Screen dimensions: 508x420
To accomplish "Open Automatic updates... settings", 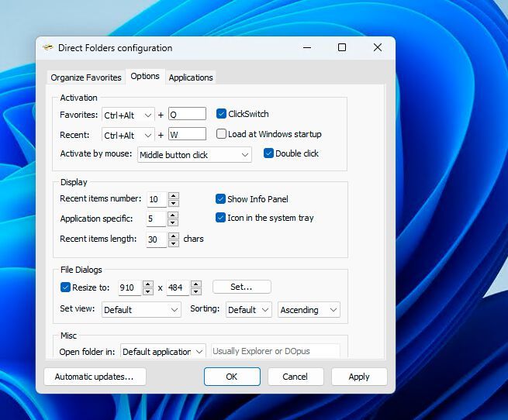I will (x=95, y=377).
